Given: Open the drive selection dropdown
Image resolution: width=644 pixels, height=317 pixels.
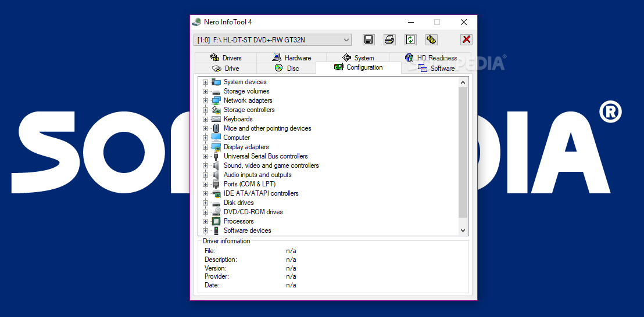Looking at the screenshot, I should [x=346, y=40].
